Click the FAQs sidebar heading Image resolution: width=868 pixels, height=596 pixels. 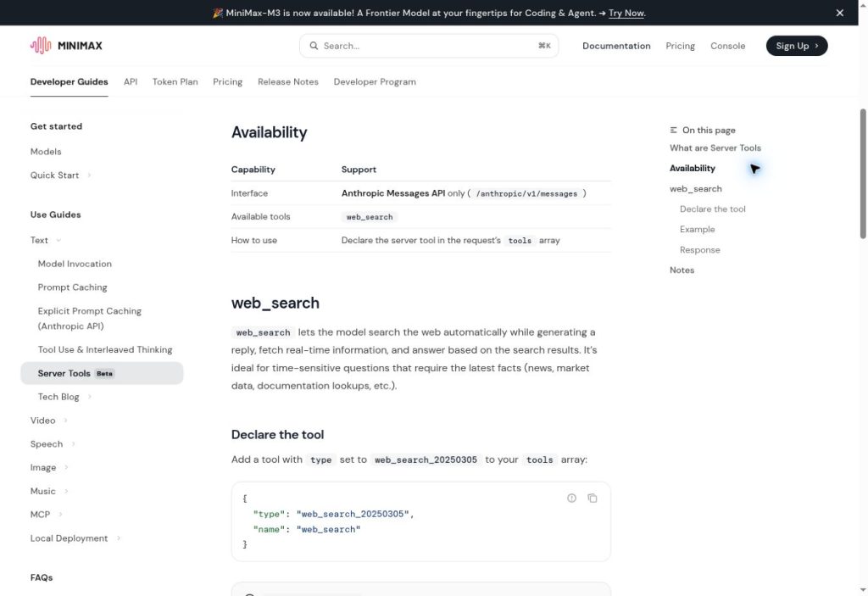[x=42, y=577]
